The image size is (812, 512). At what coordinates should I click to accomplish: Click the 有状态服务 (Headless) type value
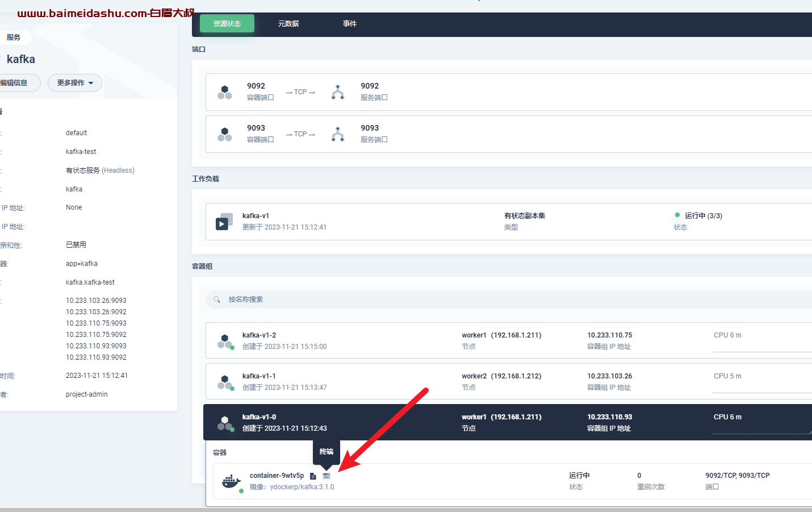pyautogui.click(x=100, y=170)
